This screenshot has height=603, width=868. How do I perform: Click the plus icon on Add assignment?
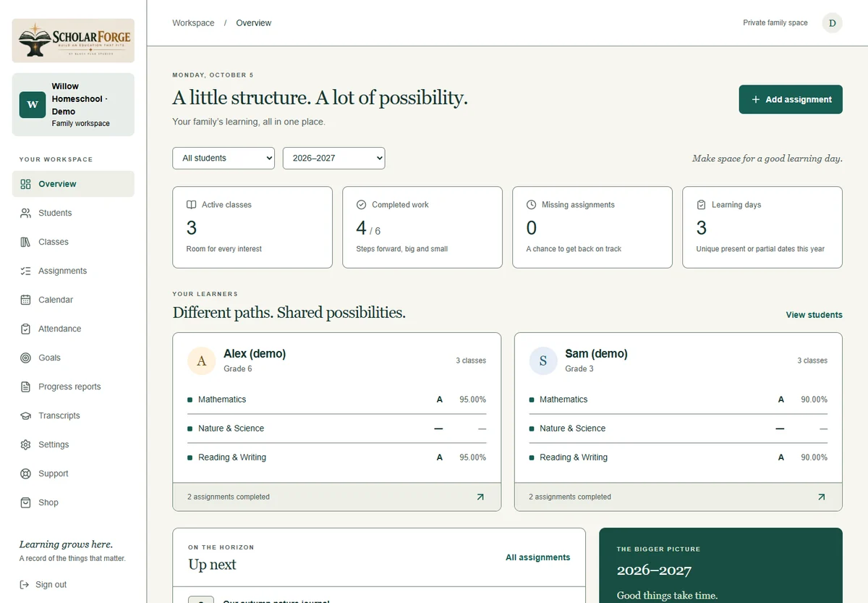tap(756, 99)
